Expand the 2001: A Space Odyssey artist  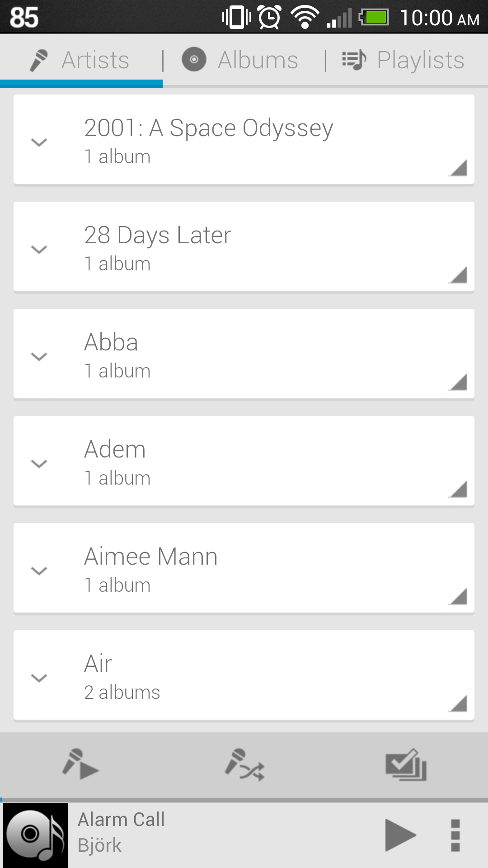tap(39, 142)
